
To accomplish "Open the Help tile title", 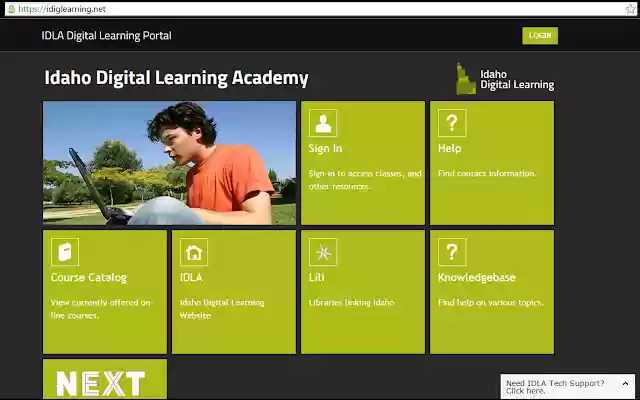I will 449,148.
